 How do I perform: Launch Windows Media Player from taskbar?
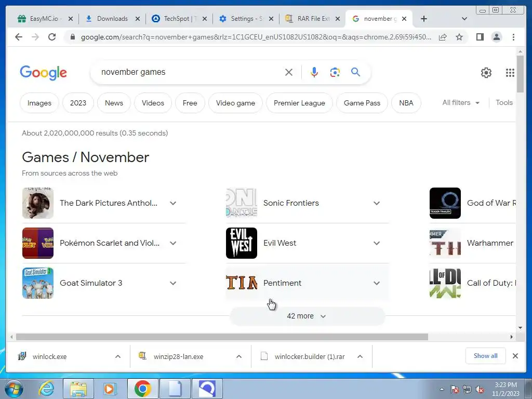pyautogui.click(x=110, y=389)
